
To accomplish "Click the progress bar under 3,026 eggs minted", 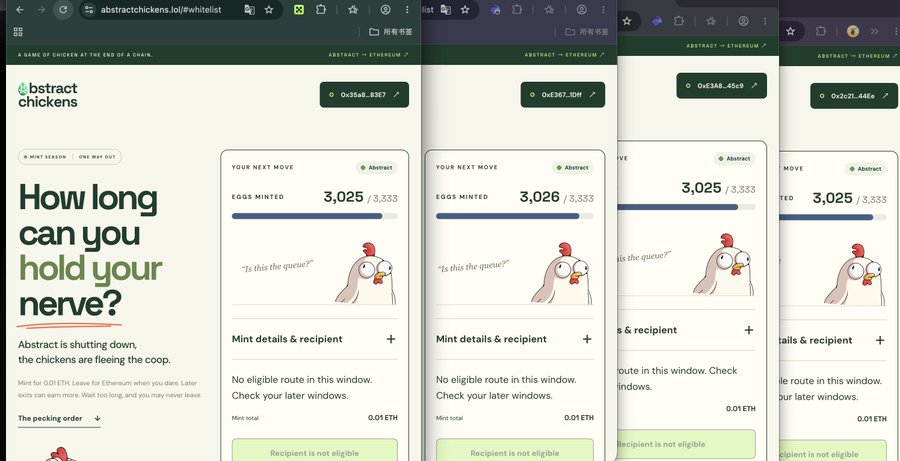I will click(x=515, y=216).
